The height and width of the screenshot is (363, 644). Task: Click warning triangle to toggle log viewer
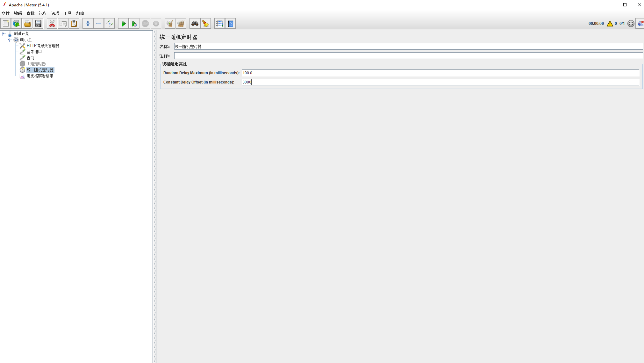[x=610, y=24]
